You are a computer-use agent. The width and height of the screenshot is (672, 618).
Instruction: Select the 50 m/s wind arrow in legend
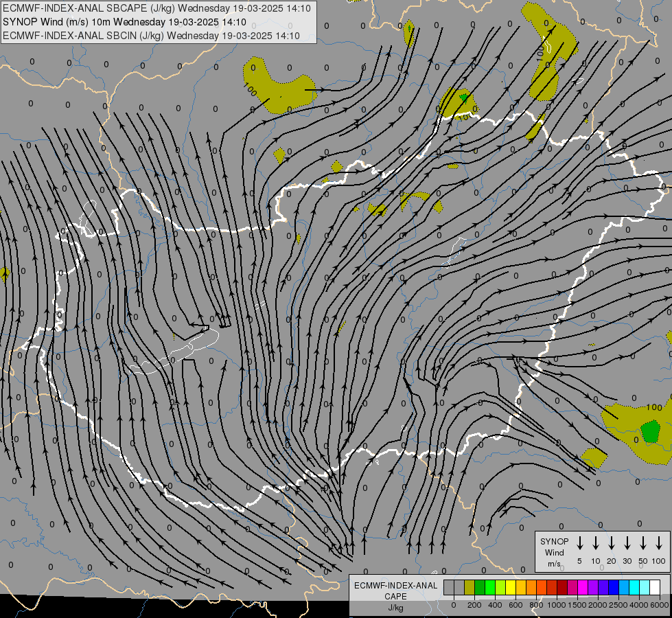(643, 543)
